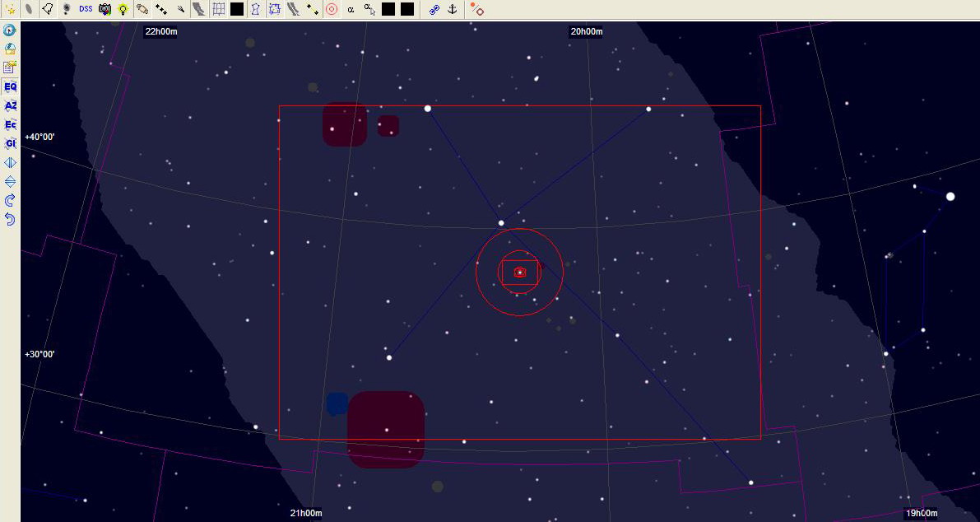Toggle the ecliptic line icon
This screenshot has width=980, height=522.
[x=313, y=9]
